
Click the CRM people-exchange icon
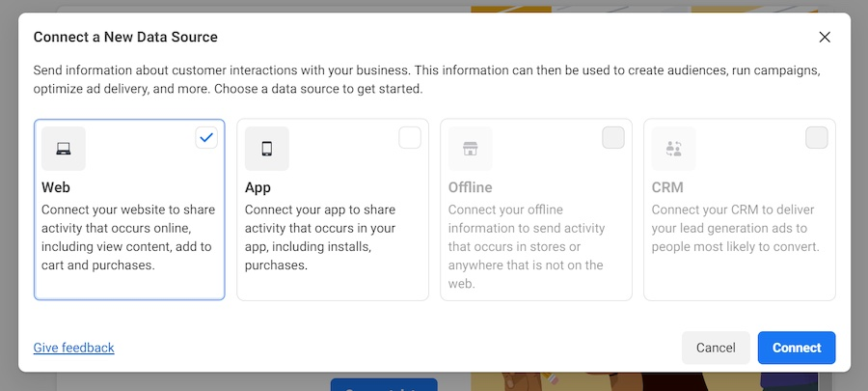[674, 149]
